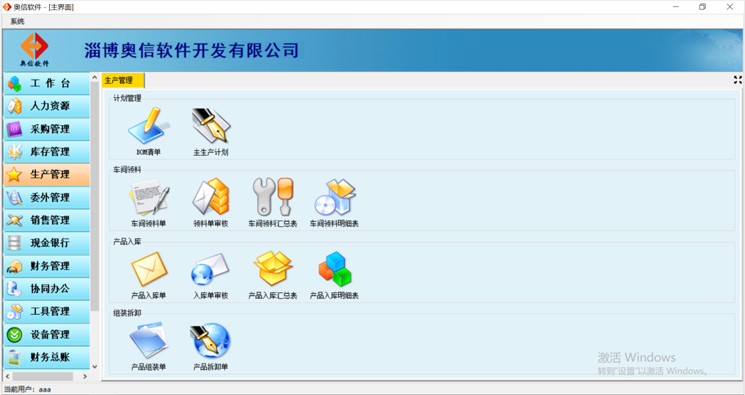Click the sidebar scroll up arrow
This screenshot has height=395, width=745.
[94, 77]
